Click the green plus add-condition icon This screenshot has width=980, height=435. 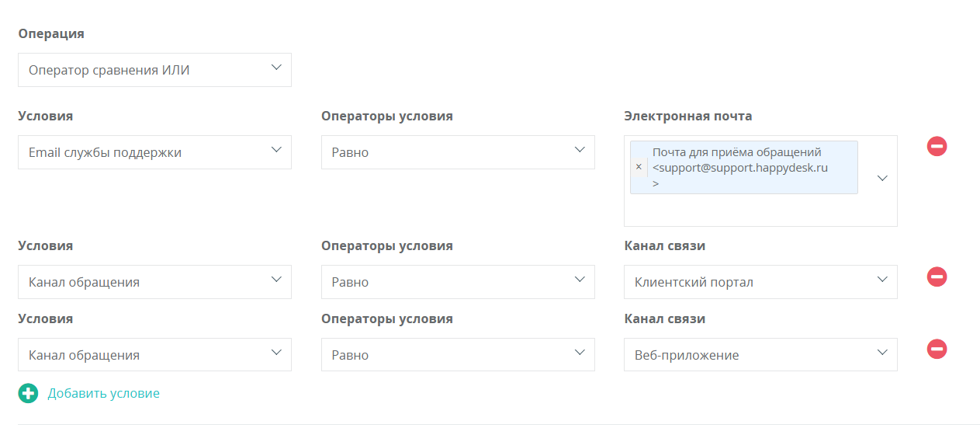[28, 393]
